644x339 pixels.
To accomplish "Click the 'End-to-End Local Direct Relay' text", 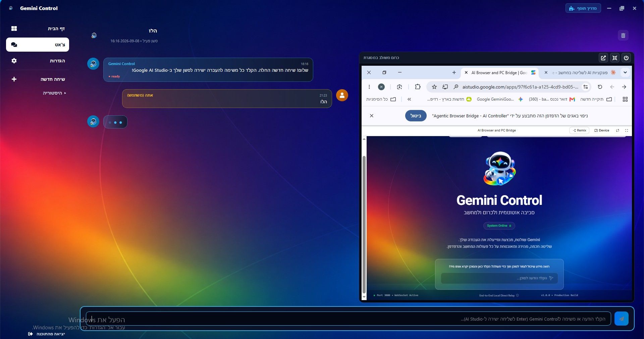I will (497, 295).
